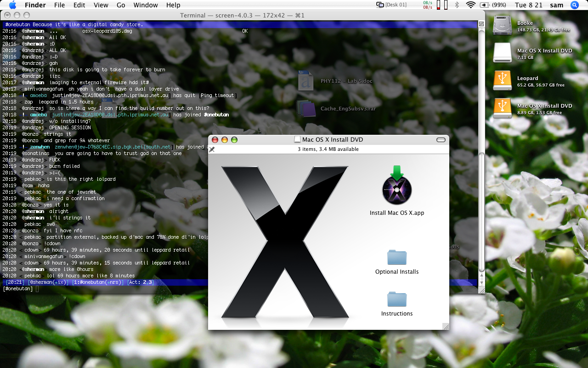
Task: Click the DVD window title proxy icon
Action: click(297, 139)
